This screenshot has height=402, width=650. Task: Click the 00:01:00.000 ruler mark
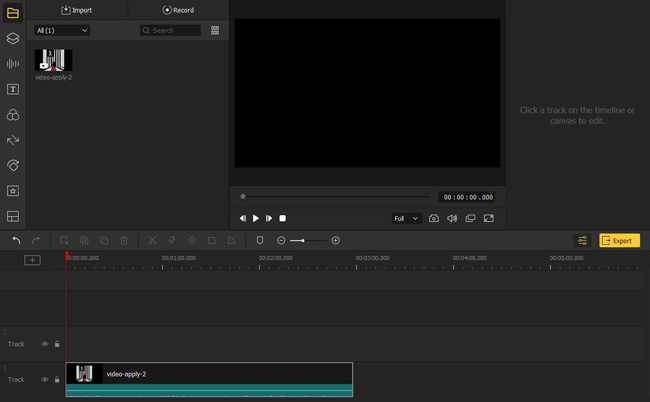[x=179, y=258]
